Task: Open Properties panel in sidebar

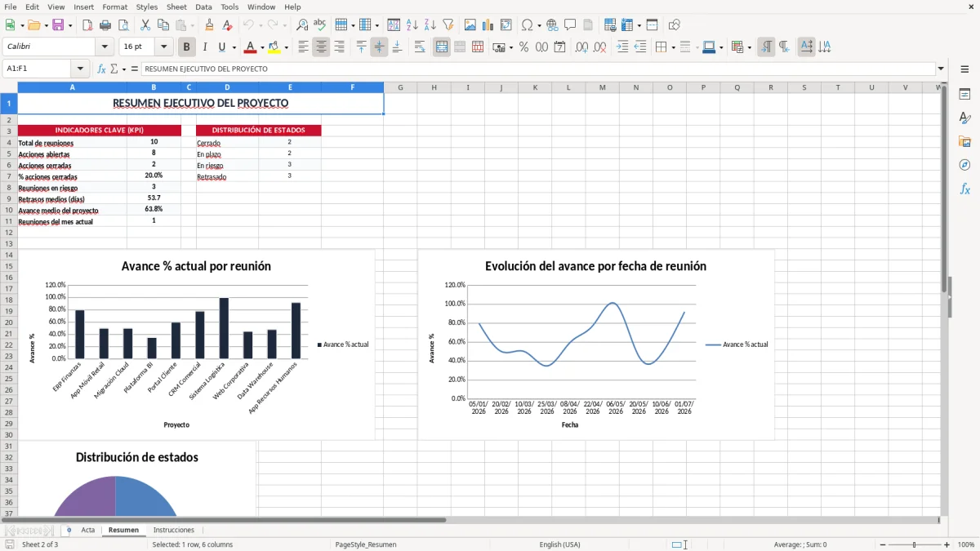Action: (x=964, y=94)
